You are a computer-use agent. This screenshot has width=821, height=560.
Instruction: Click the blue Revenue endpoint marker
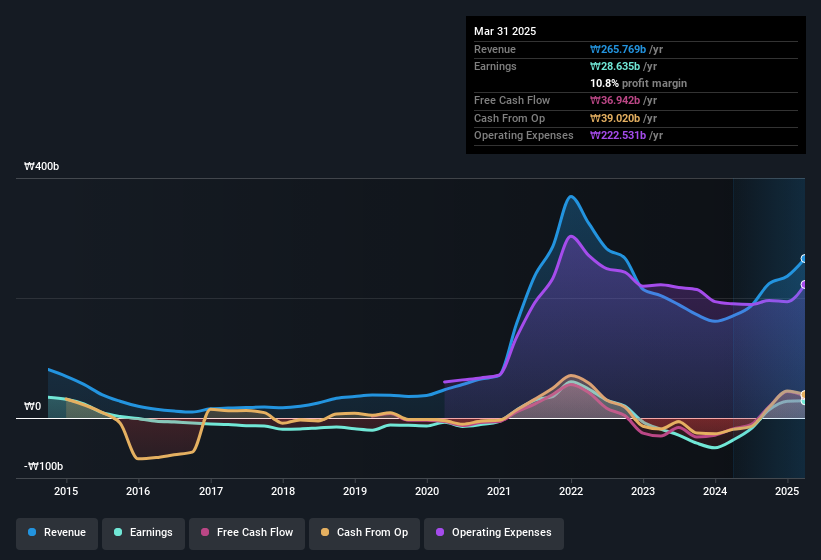tap(804, 259)
